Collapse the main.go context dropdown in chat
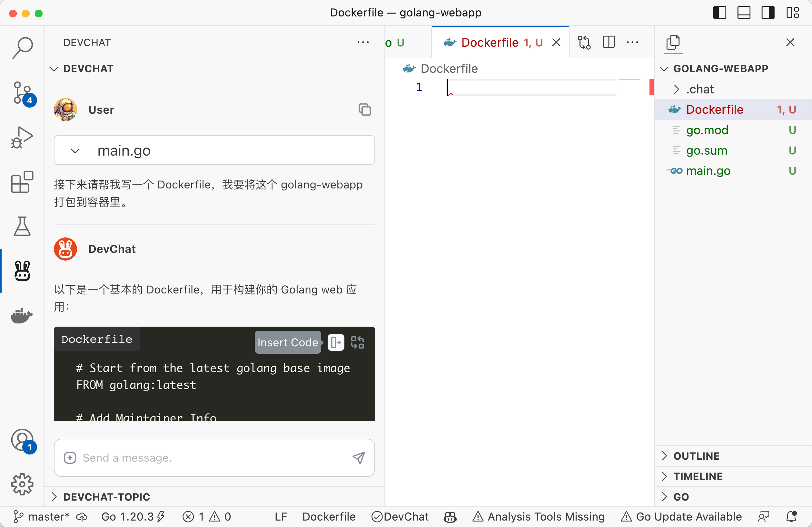The width and height of the screenshot is (812, 527). click(x=75, y=150)
